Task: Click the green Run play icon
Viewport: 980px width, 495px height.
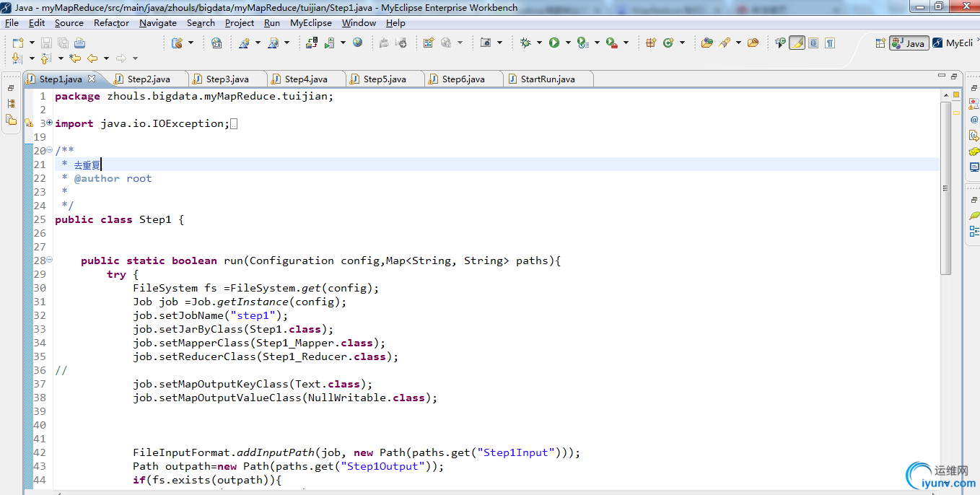Action: (554, 43)
